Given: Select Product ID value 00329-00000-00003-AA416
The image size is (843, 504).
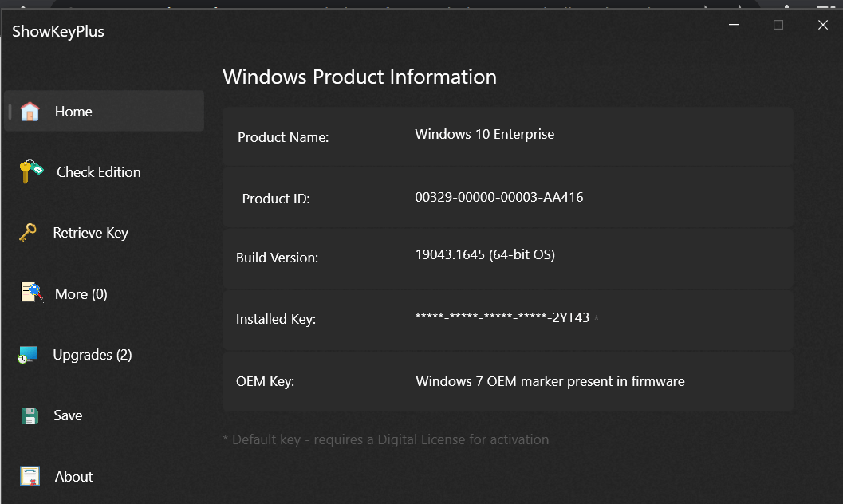Looking at the screenshot, I should pyautogui.click(x=499, y=197).
